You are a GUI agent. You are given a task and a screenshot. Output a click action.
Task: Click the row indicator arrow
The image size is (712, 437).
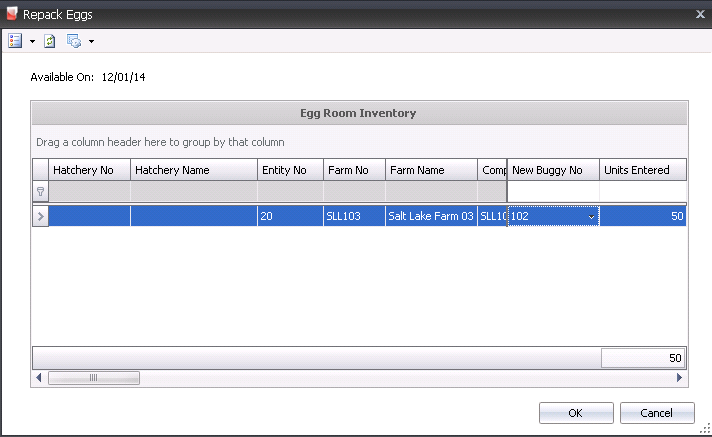(40, 216)
